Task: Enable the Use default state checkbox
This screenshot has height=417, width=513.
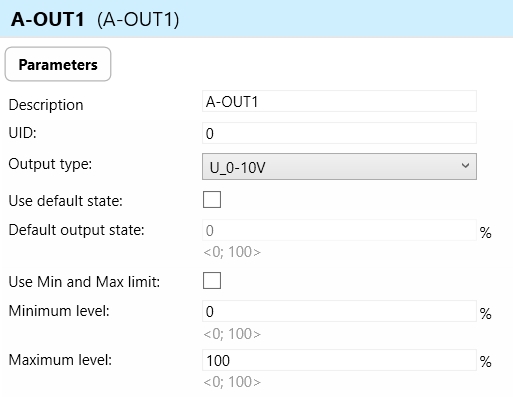Action: 212,200
